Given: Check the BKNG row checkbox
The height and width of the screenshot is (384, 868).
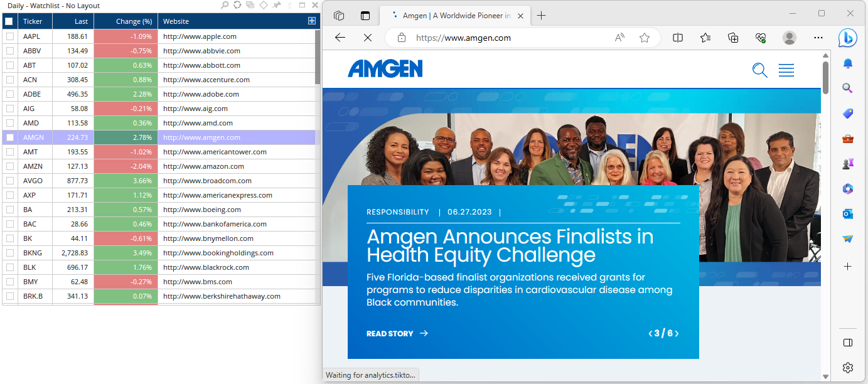Looking at the screenshot, I should point(9,253).
